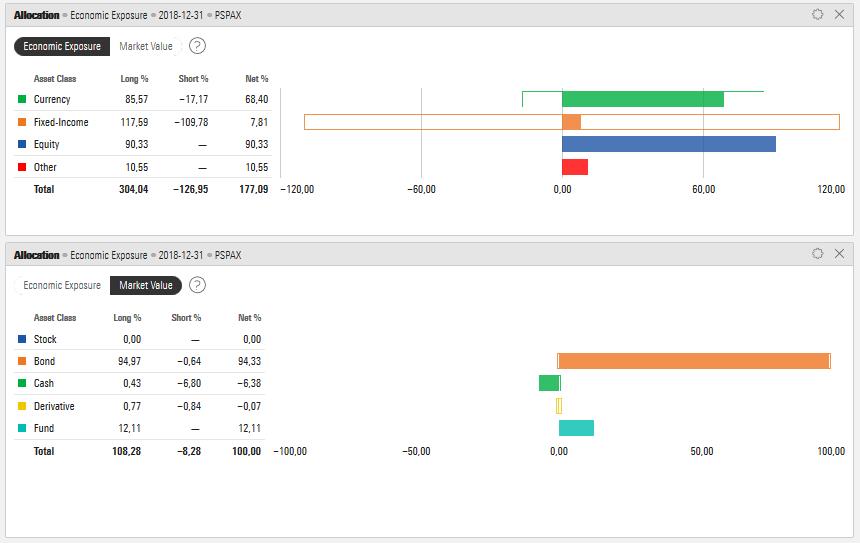Select Economic Exposure in top panel
Image resolution: width=860 pixels, height=543 pixels.
tap(62, 46)
